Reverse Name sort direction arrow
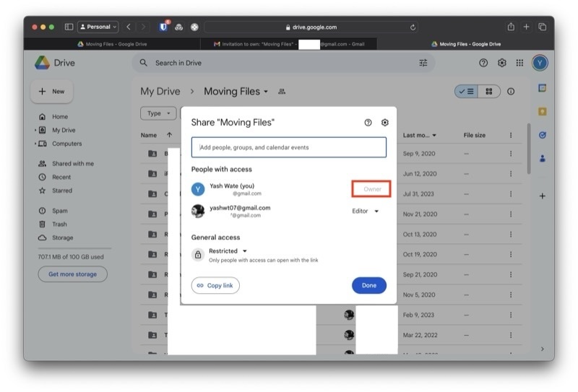Image resolution: width=578 pixels, height=392 pixels. 169,135
